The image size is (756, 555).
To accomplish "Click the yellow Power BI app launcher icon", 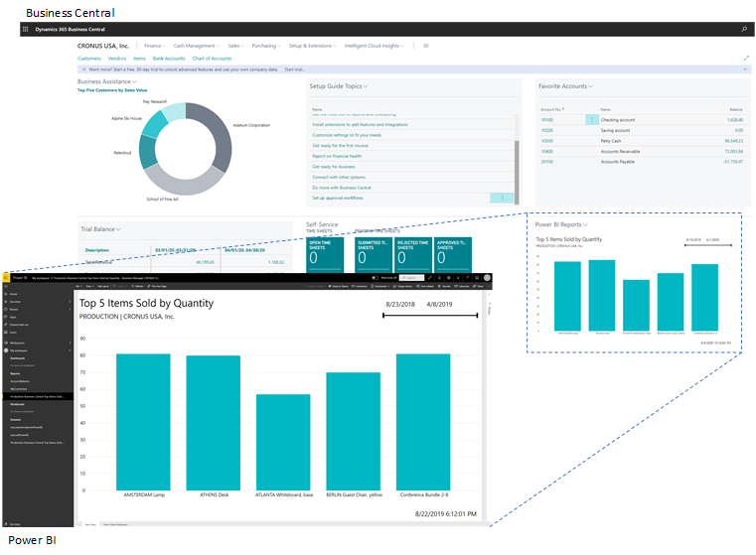I will 6,279.
